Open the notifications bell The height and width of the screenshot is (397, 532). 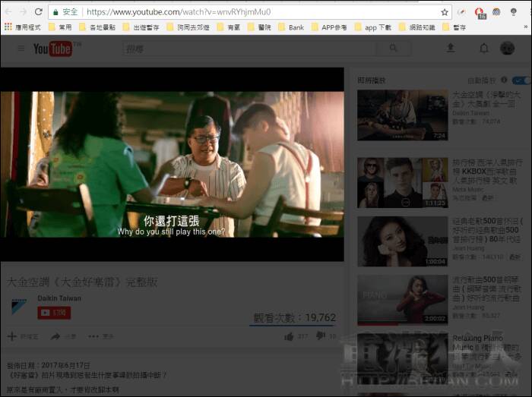[x=484, y=48]
